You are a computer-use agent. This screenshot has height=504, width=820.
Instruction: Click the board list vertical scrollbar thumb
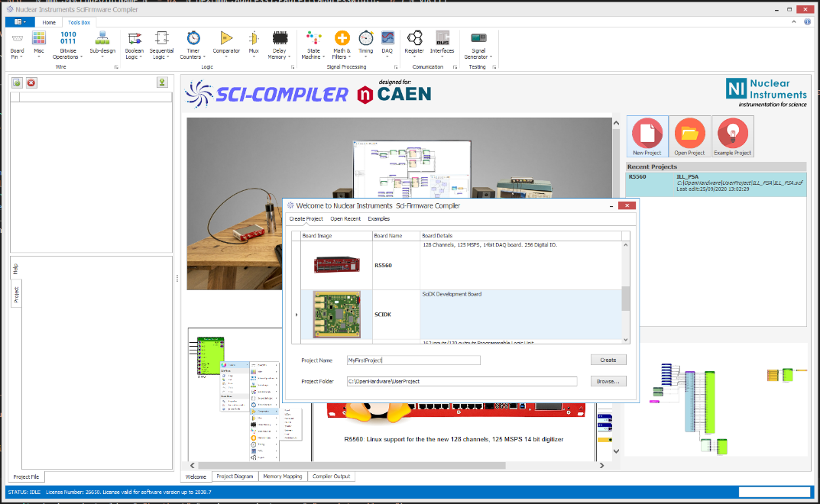(625, 299)
